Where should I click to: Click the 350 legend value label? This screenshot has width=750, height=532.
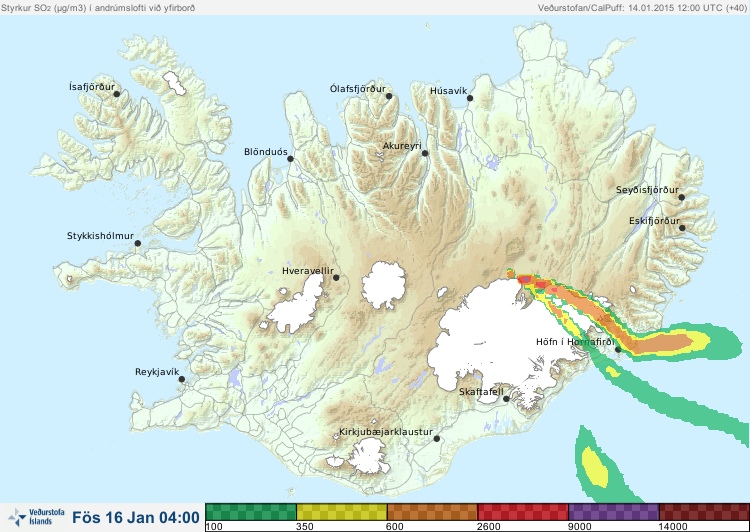pos(305,527)
